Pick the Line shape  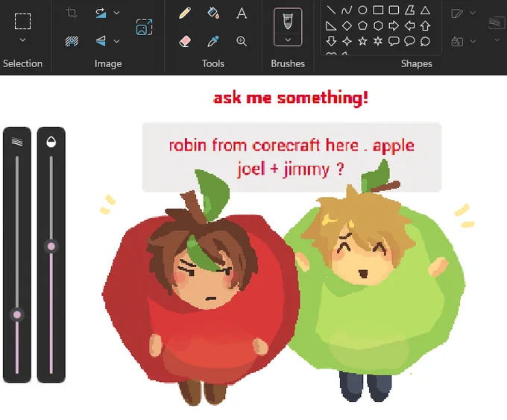[x=331, y=10]
